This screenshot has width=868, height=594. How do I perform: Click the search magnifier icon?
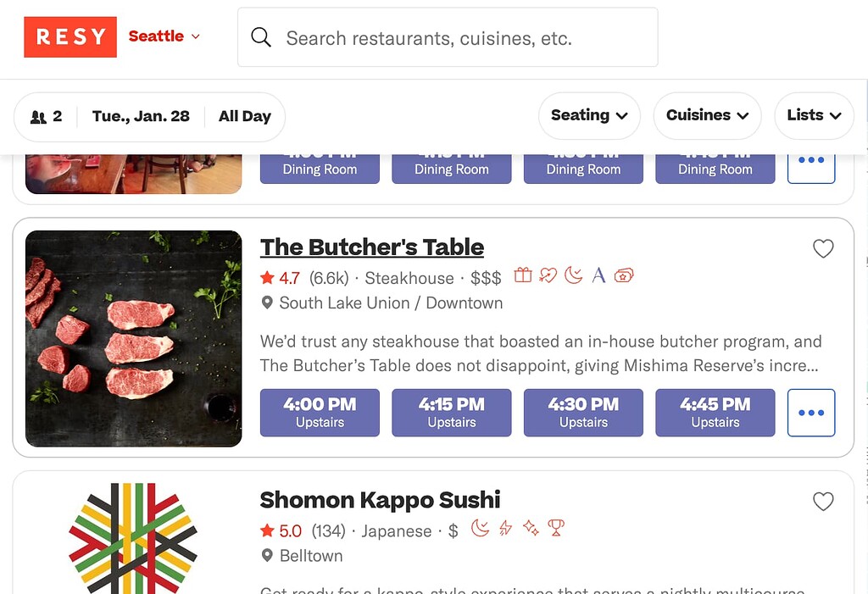click(x=261, y=38)
